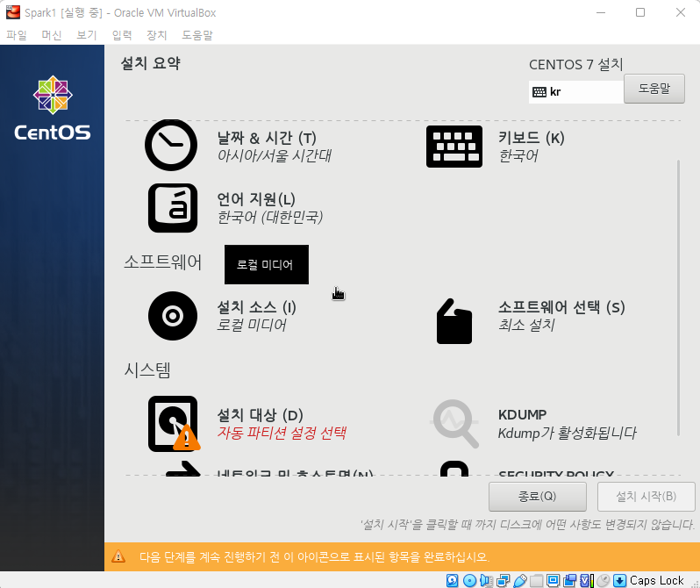700x588 pixels.
Task: Click the 도움말 help button
Action: [x=654, y=89]
